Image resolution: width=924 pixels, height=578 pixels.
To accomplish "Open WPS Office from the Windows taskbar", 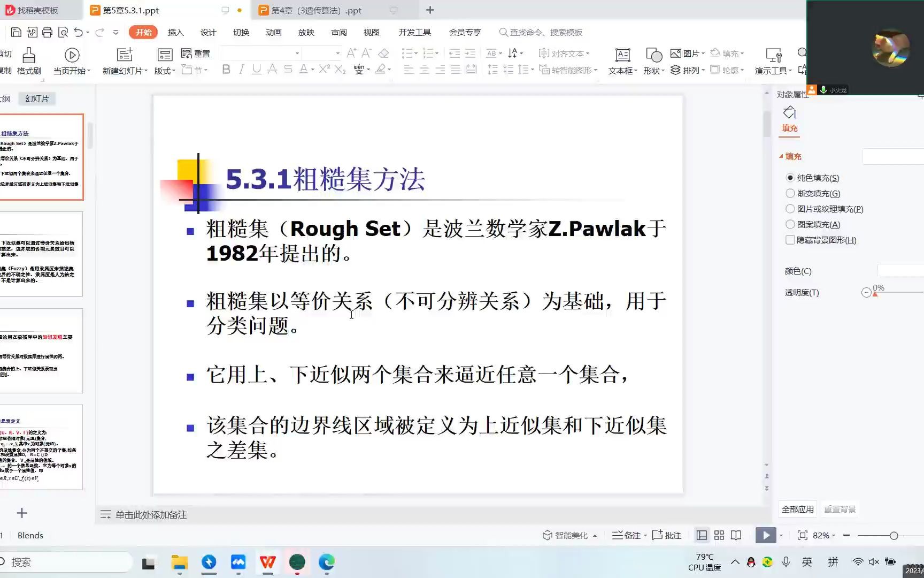I will pyautogui.click(x=267, y=562).
